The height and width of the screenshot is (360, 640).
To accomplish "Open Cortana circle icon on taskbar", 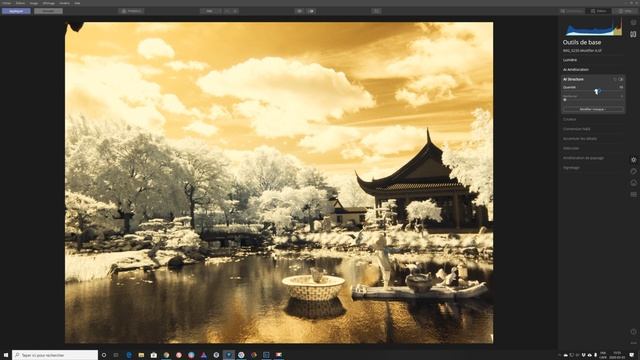I will click(x=104, y=355).
